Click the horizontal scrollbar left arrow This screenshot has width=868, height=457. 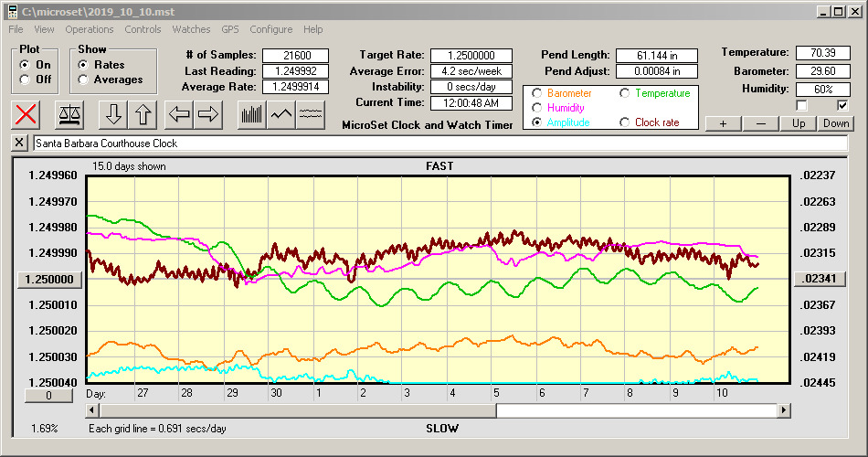93,410
